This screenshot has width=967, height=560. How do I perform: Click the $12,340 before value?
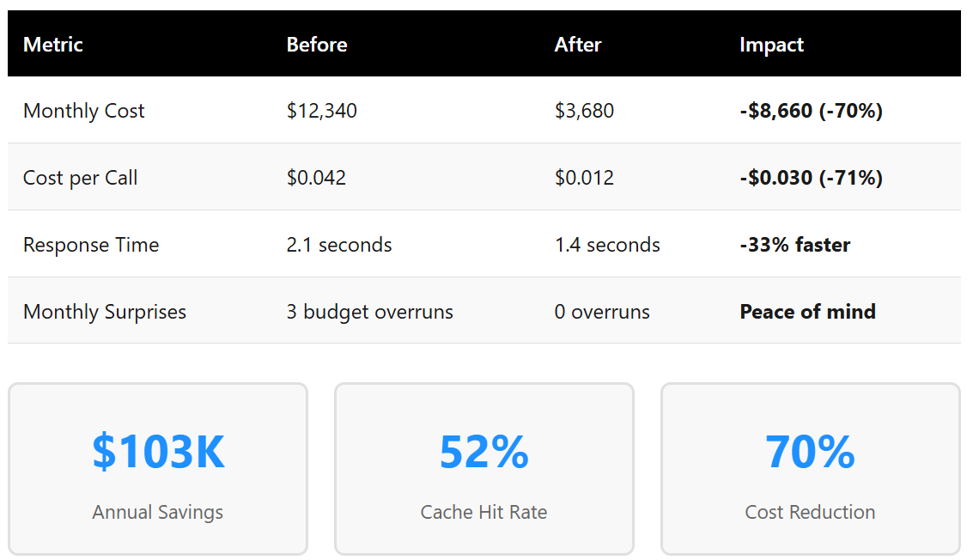coord(322,111)
